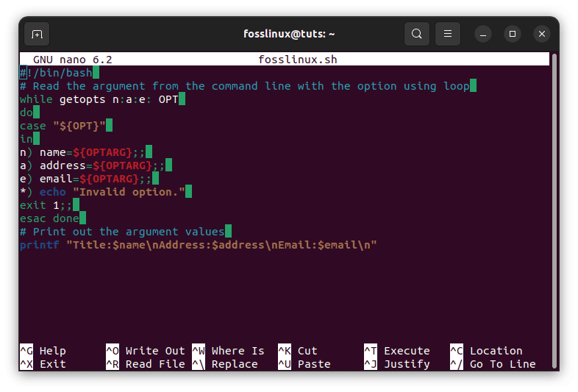Minimize the terminal window

[483, 35]
